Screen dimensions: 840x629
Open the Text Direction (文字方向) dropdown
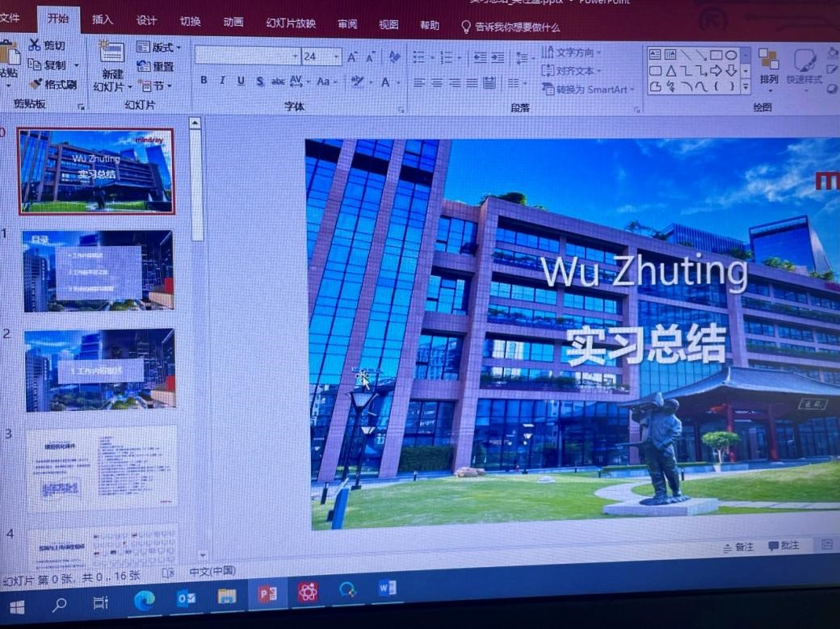(572, 52)
